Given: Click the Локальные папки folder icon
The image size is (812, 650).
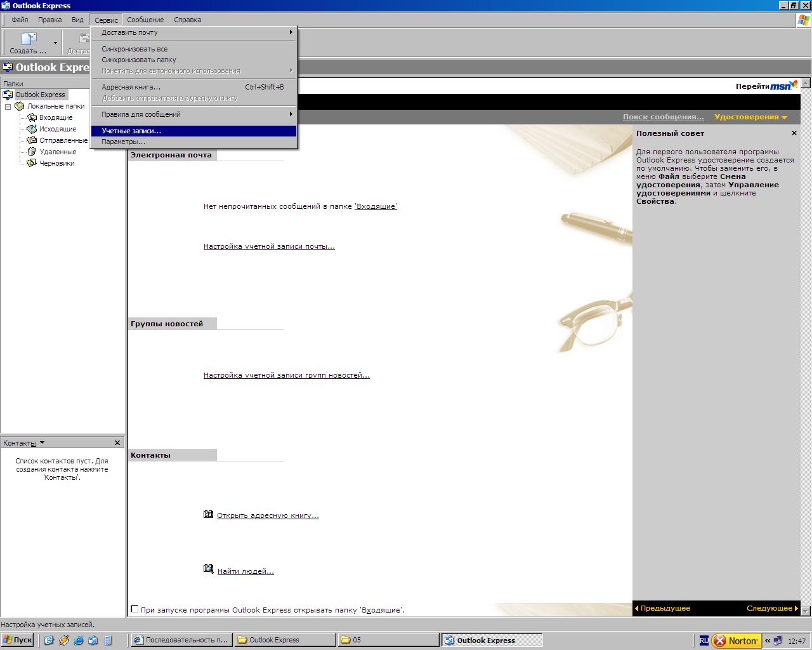Looking at the screenshot, I should (20, 106).
